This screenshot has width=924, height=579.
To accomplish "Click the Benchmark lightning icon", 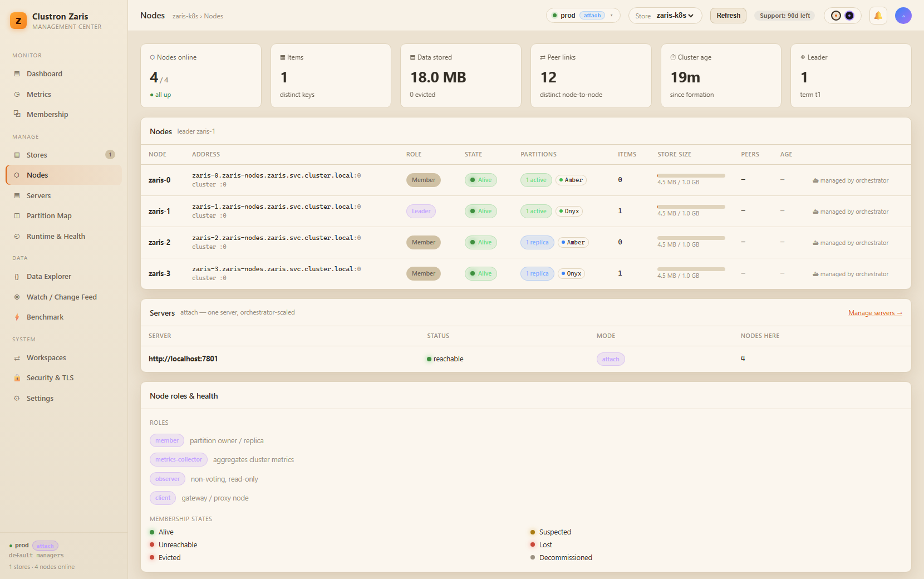I will click(17, 317).
